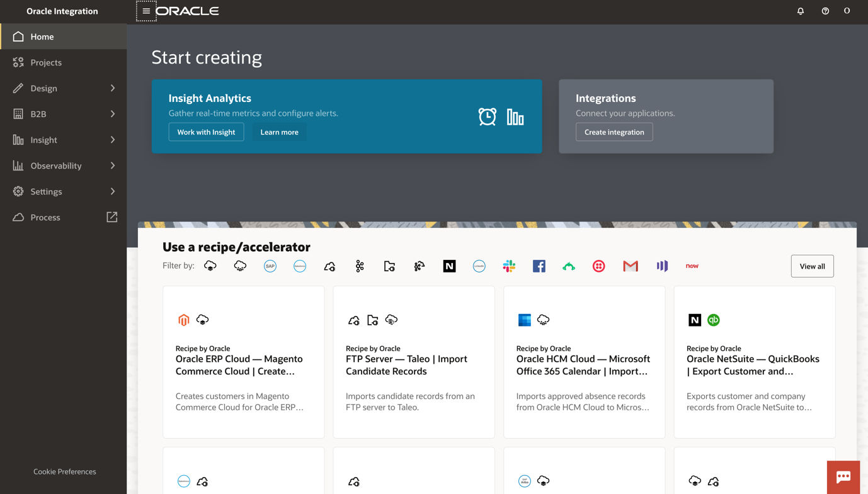
Task: Open the help icon in header
Action: [x=825, y=11]
